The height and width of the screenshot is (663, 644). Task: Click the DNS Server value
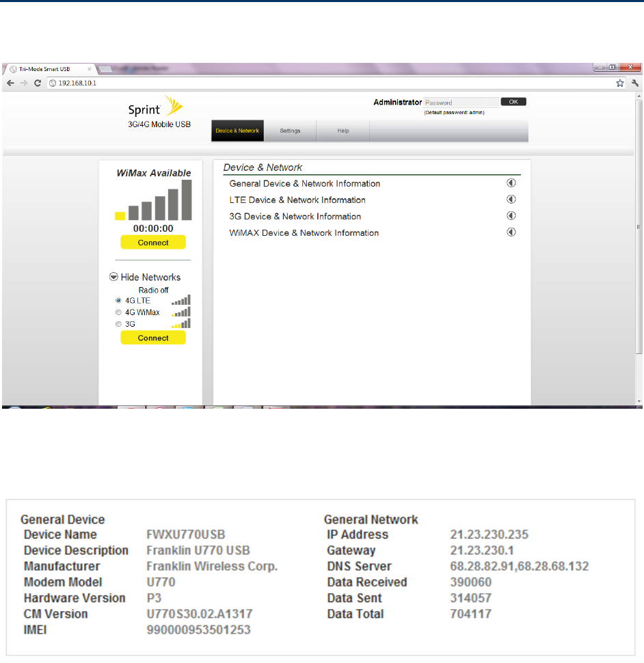click(x=520, y=566)
